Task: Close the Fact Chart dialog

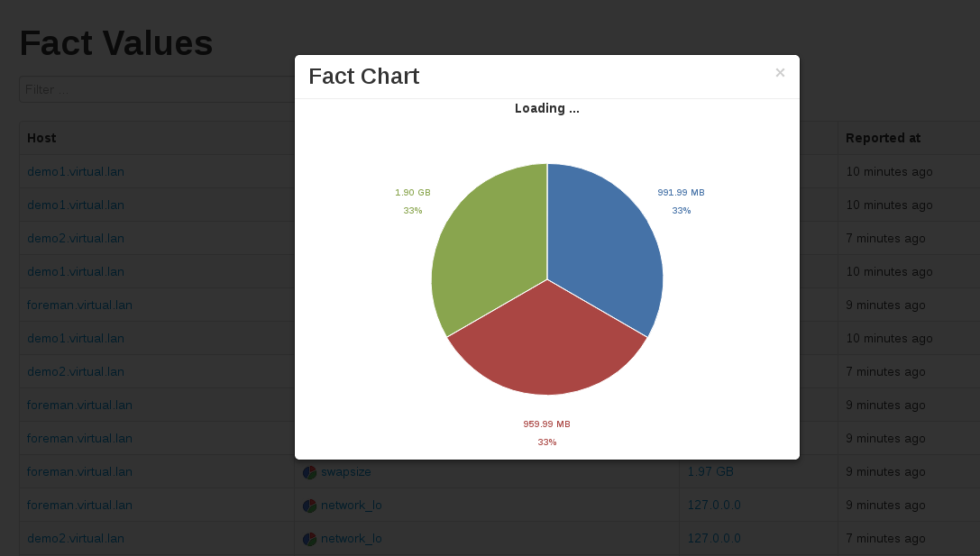Action: coord(780,73)
